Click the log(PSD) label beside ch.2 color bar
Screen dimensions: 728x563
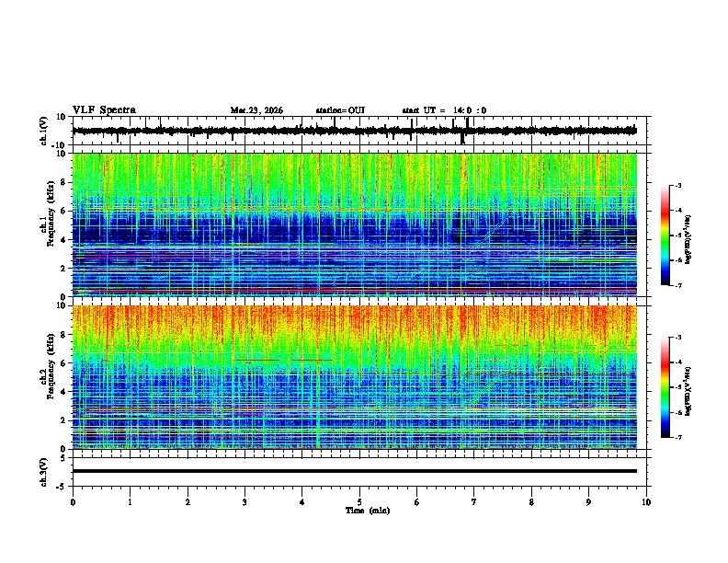pos(688,391)
